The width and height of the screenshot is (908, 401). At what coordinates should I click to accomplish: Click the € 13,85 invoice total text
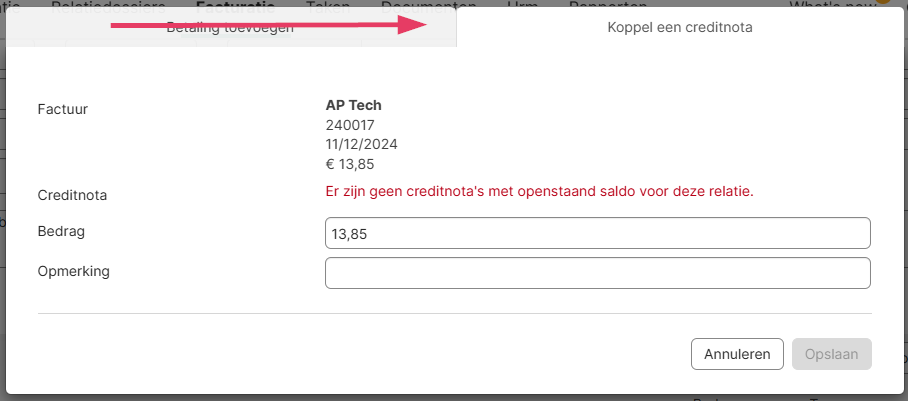(x=350, y=164)
